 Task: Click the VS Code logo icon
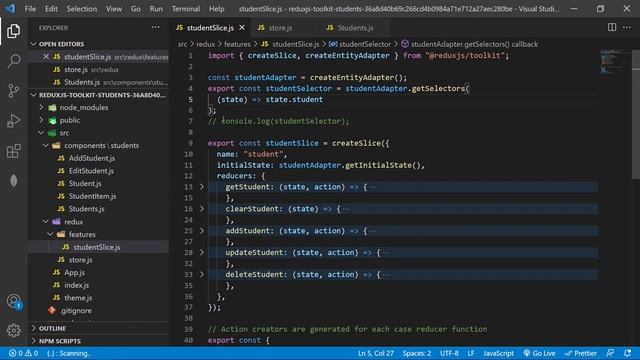(x=10, y=9)
